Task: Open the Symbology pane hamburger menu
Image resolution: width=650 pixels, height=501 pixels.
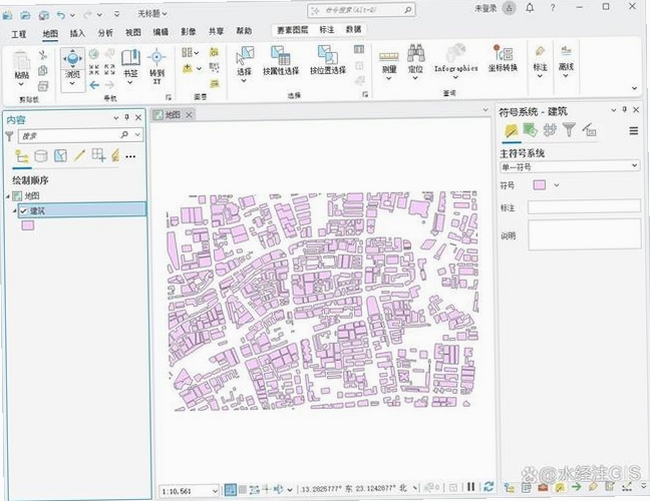Action: [633, 131]
